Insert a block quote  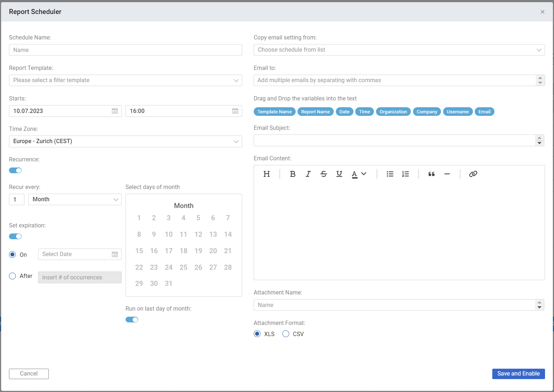[432, 174]
